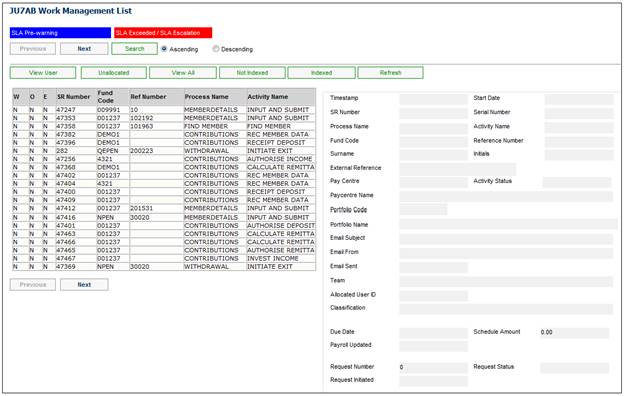Click the View All button
Image resolution: width=624 pixels, height=396 pixels.
pyautogui.click(x=183, y=72)
